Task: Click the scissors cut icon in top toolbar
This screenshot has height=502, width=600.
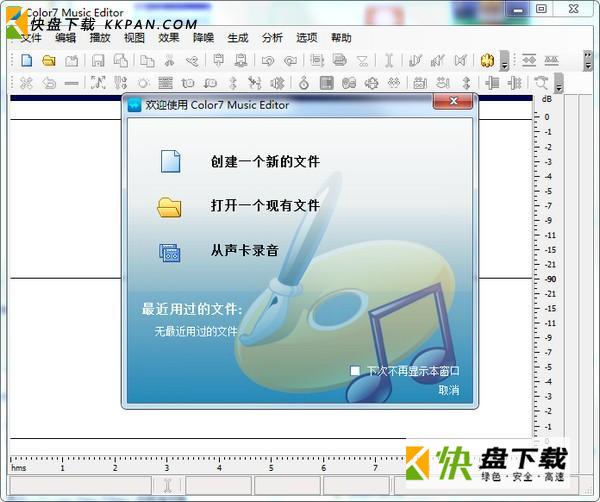Action: (x=169, y=60)
